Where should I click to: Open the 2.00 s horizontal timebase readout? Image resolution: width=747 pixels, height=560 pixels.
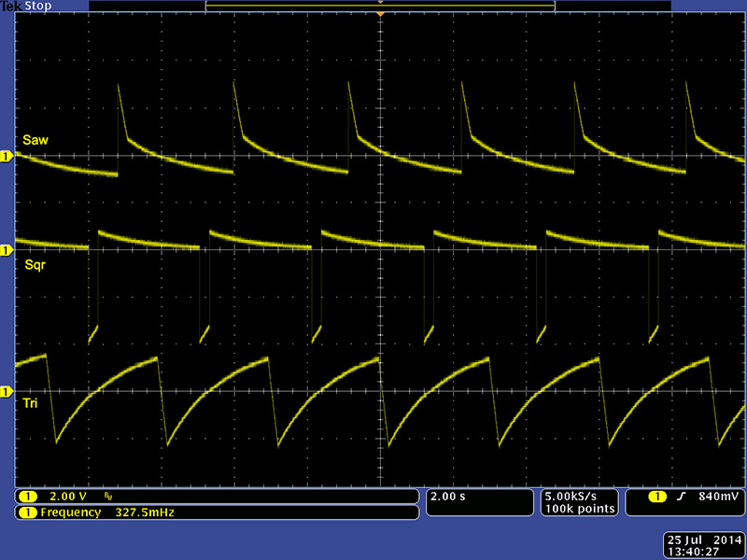click(445, 497)
